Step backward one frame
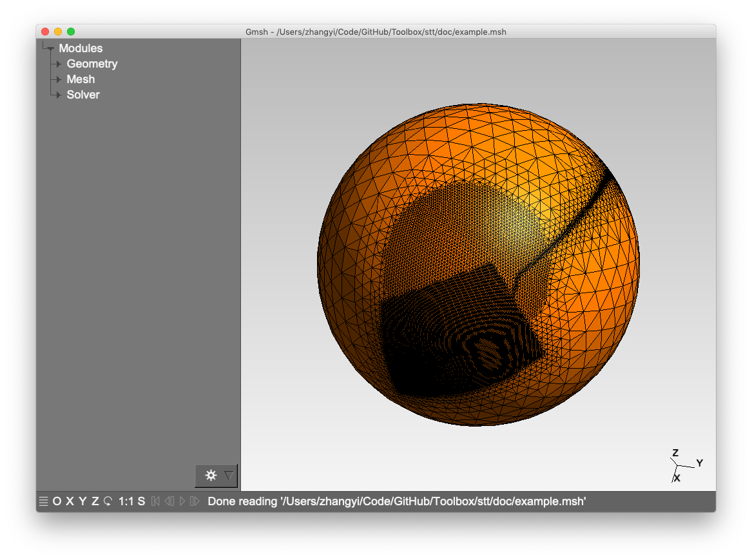Image resolution: width=752 pixels, height=560 pixels. pos(169,501)
